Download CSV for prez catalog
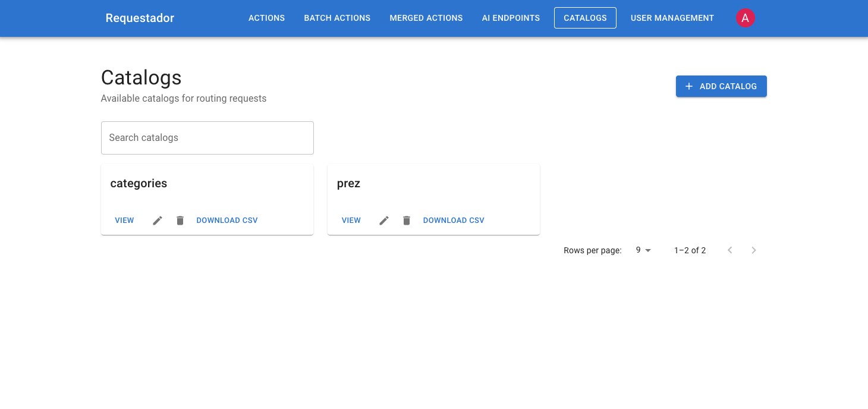Image resolution: width=868 pixels, height=409 pixels. (x=454, y=221)
